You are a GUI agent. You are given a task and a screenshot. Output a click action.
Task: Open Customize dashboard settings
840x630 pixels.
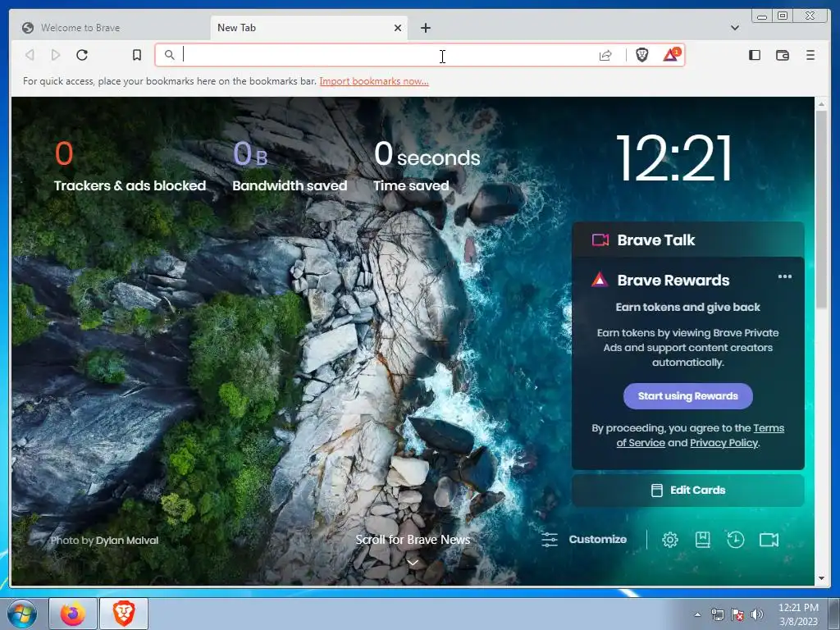pos(584,540)
